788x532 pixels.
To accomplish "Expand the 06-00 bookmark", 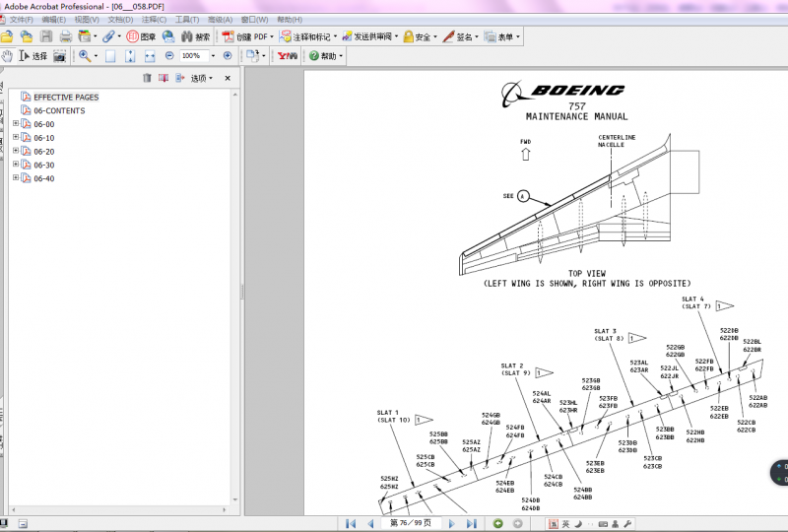I will click(x=16, y=123).
